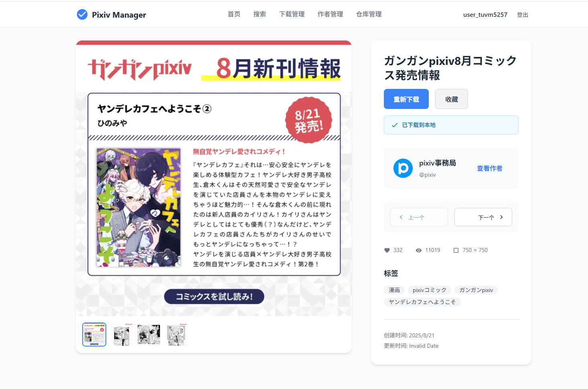Select the pixivコミック tag
Viewport: 588px width, 389px height.
[430, 290]
